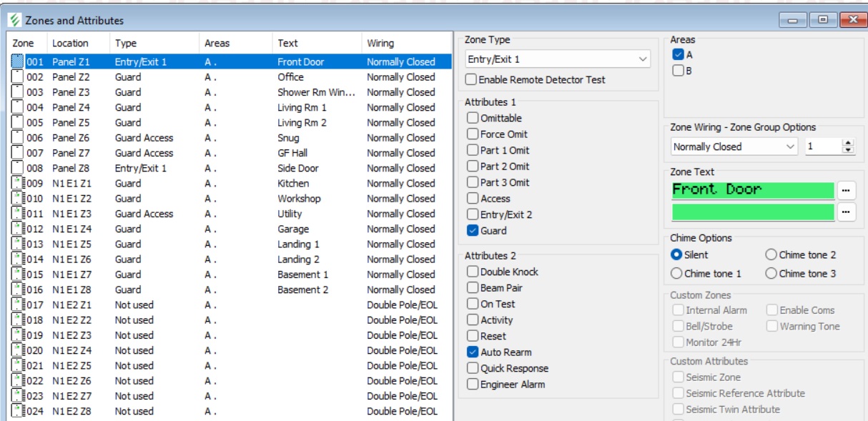The height and width of the screenshot is (421, 868).
Task: Click the zone 004 Panel Z4 icon
Action: [18, 108]
